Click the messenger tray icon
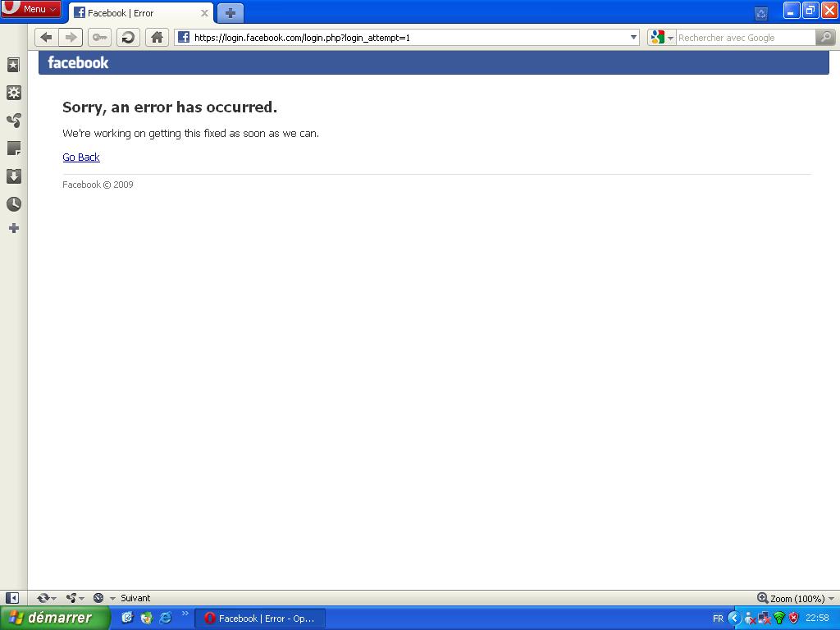This screenshot has width=840, height=630. pyautogui.click(x=750, y=619)
